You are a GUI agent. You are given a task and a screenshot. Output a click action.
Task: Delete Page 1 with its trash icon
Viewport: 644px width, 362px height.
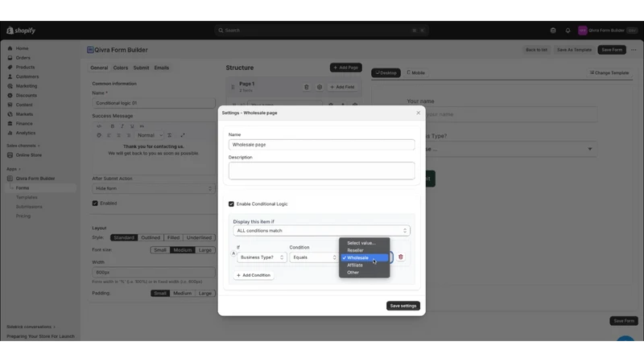(x=307, y=87)
